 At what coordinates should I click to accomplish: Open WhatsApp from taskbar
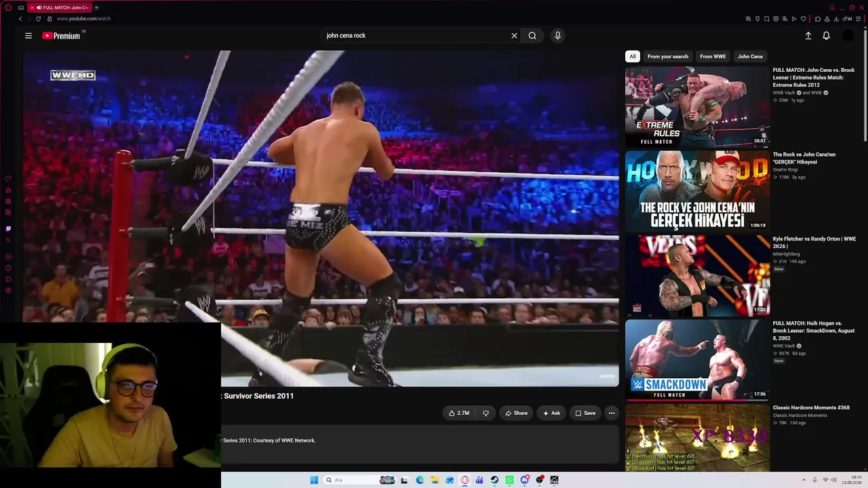[509, 480]
